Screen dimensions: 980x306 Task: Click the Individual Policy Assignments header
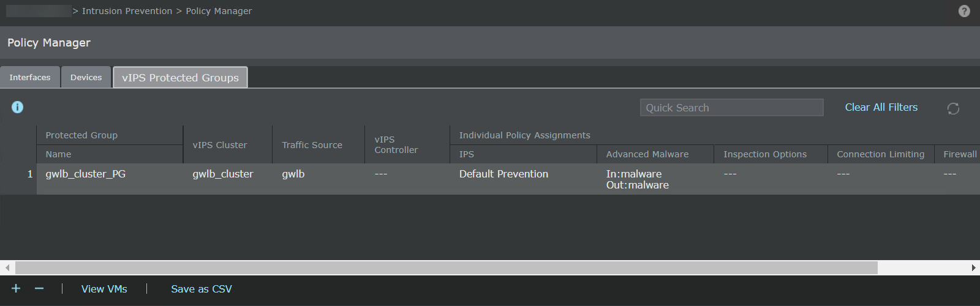715,135
